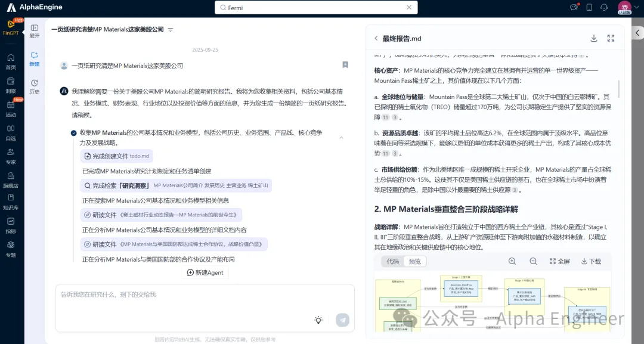Open the todo.md created file chip
The image size is (644, 344).
coord(117,156)
